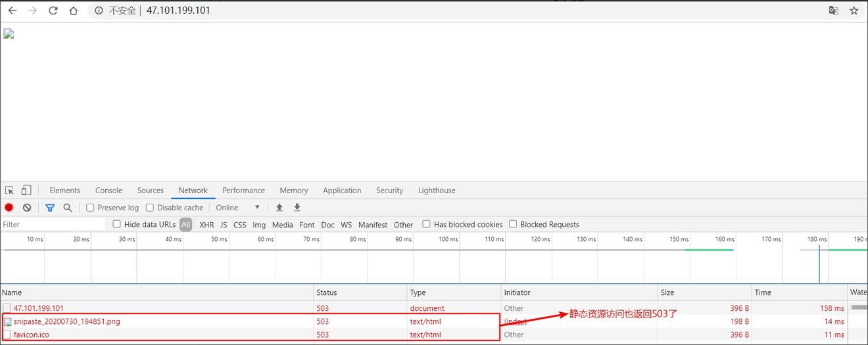This screenshot has height=345, width=868.
Task: Go to the browser home page icon
Action: 74,11
